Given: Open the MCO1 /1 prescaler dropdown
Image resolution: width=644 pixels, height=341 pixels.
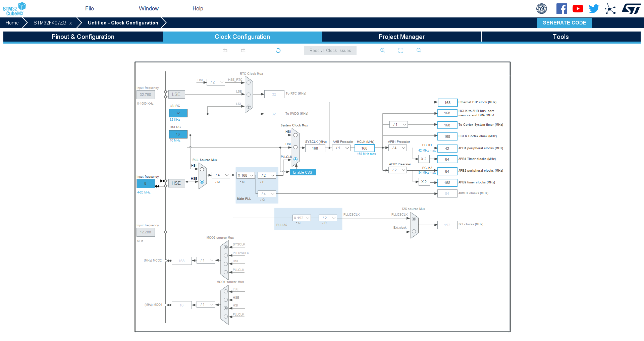Looking at the screenshot, I should click(x=206, y=304).
